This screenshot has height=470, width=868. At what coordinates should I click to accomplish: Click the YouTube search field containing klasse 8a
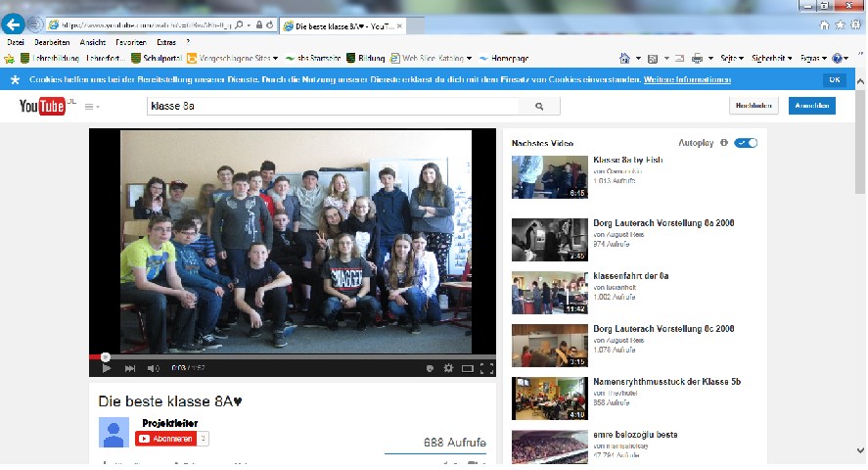pos(334,107)
